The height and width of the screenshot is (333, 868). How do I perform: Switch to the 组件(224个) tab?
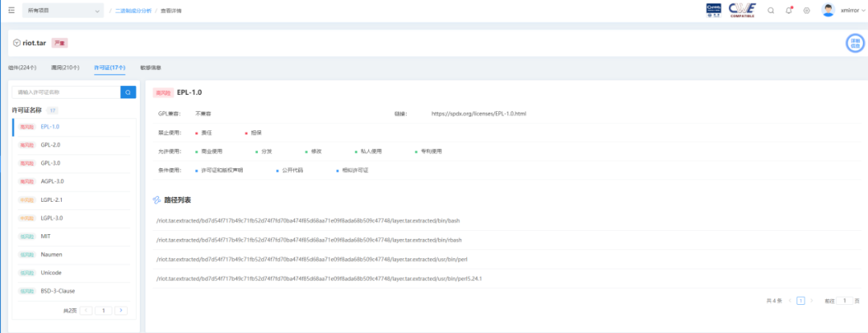tap(23, 68)
